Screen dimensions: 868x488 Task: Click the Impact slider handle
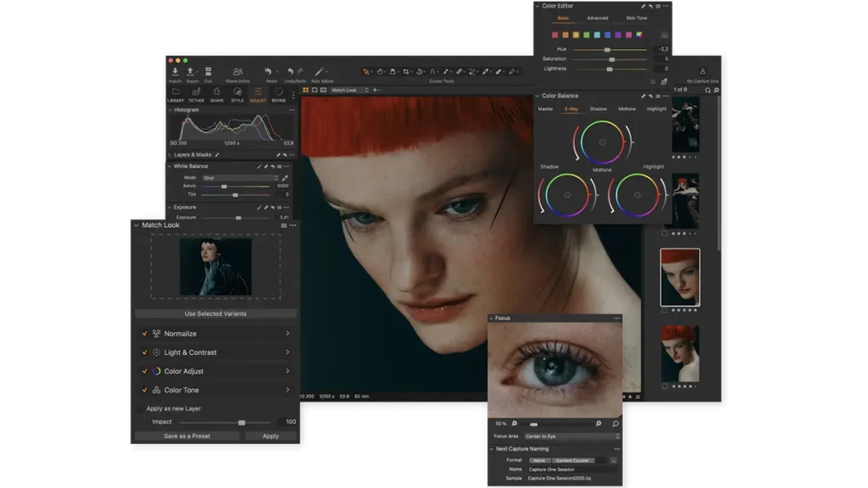pos(242,423)
